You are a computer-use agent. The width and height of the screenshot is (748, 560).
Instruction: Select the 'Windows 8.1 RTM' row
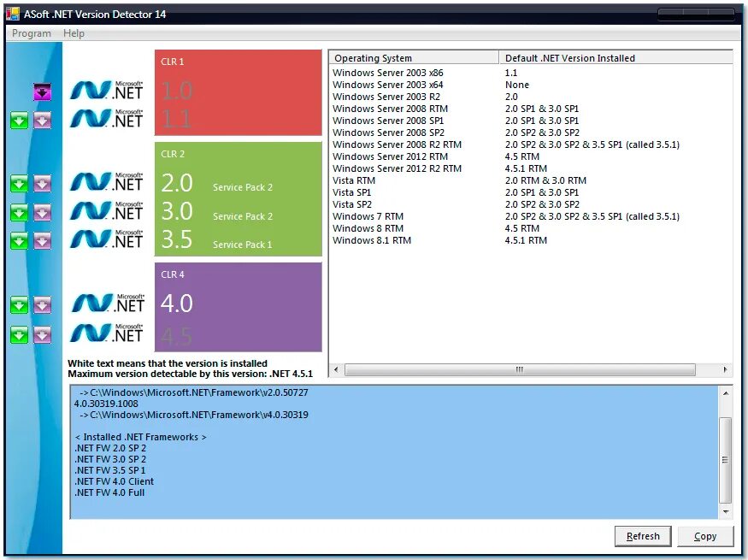coord(531,240)
